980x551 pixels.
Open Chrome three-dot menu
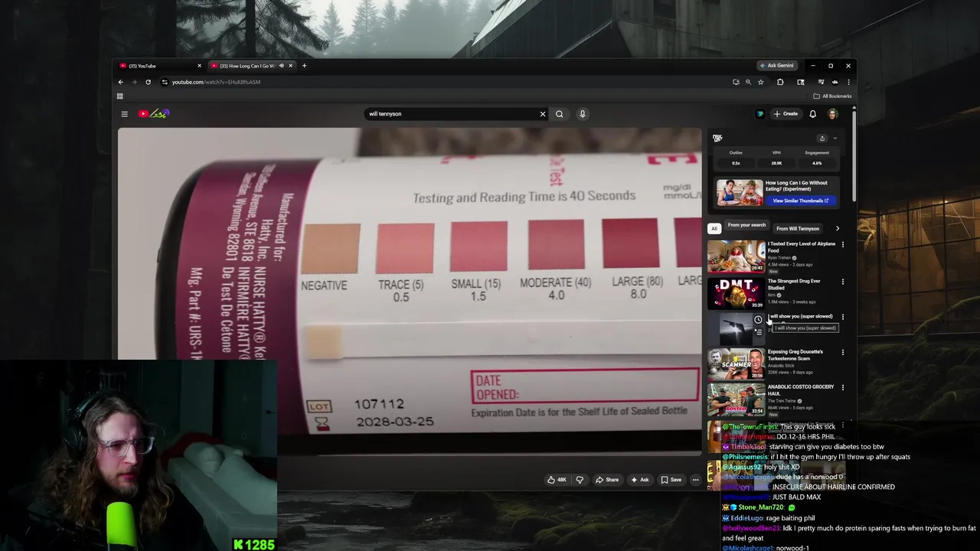[x=848, y=82]
